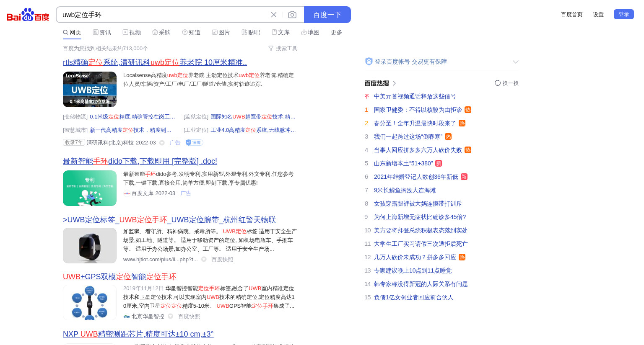Open hot topic 为何上海新增无症状比确诊多45倍

point(420,217)
